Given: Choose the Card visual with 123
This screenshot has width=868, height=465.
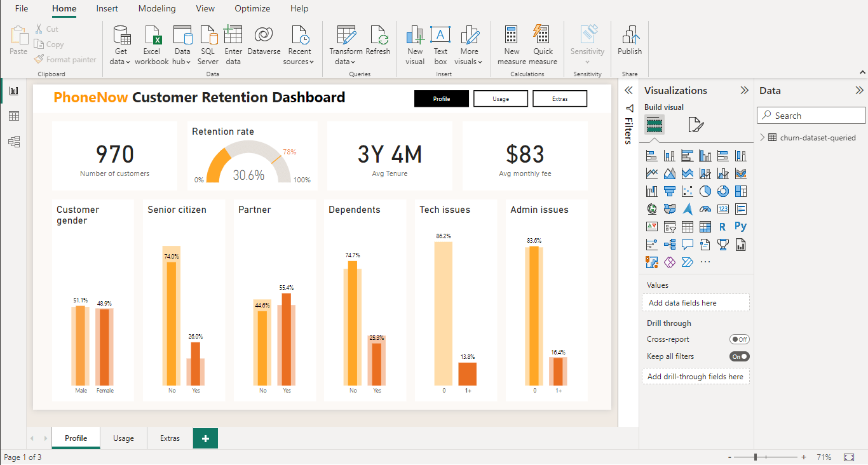Looking at the screenshot, I should (722, 209).
